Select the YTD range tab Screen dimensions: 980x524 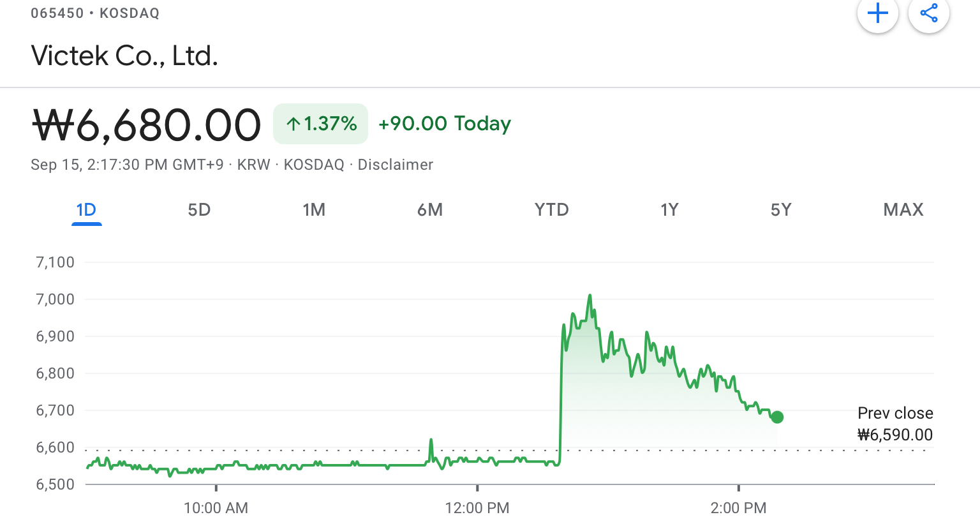[x=552, y=210]
